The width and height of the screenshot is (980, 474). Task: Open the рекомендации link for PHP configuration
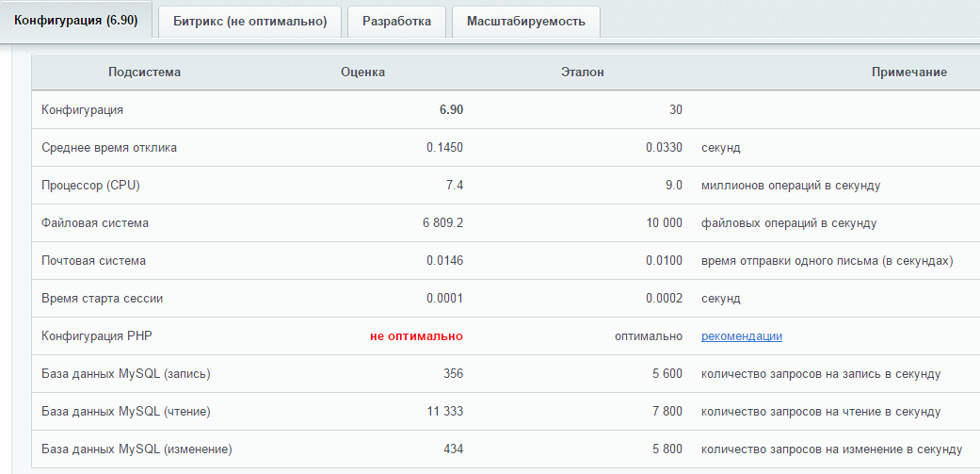click(741, 336)
